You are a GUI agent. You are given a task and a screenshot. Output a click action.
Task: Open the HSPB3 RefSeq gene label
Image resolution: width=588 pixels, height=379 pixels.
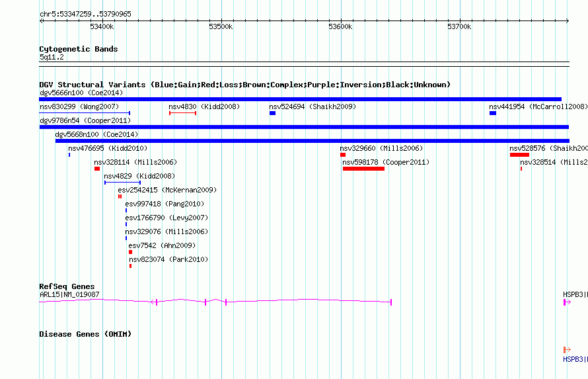coord(575,294)
